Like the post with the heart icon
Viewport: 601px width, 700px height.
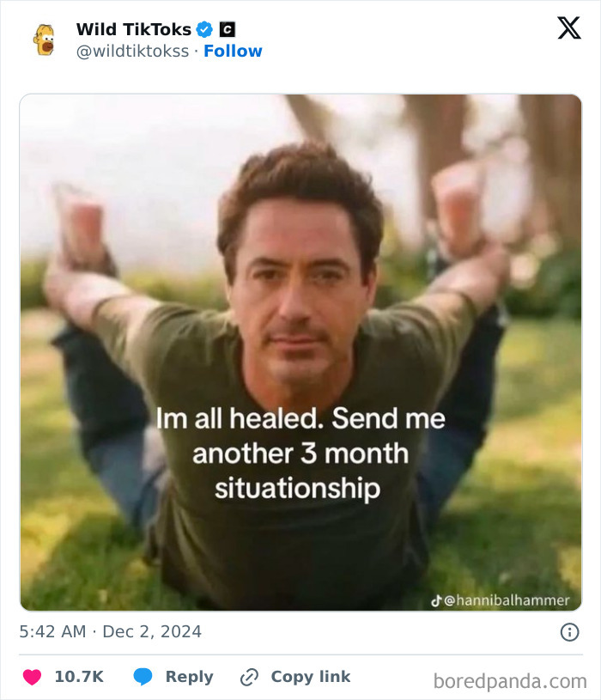pos(32,677)
